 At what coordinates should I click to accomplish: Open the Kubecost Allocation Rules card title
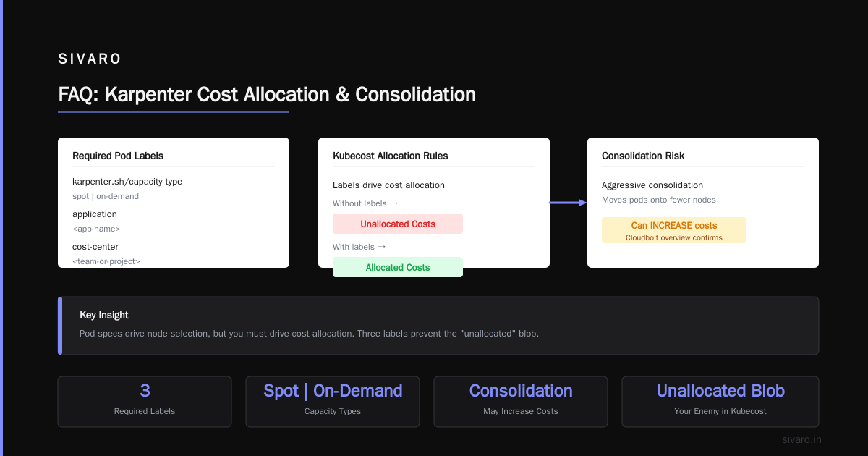(x=391, y=156)
